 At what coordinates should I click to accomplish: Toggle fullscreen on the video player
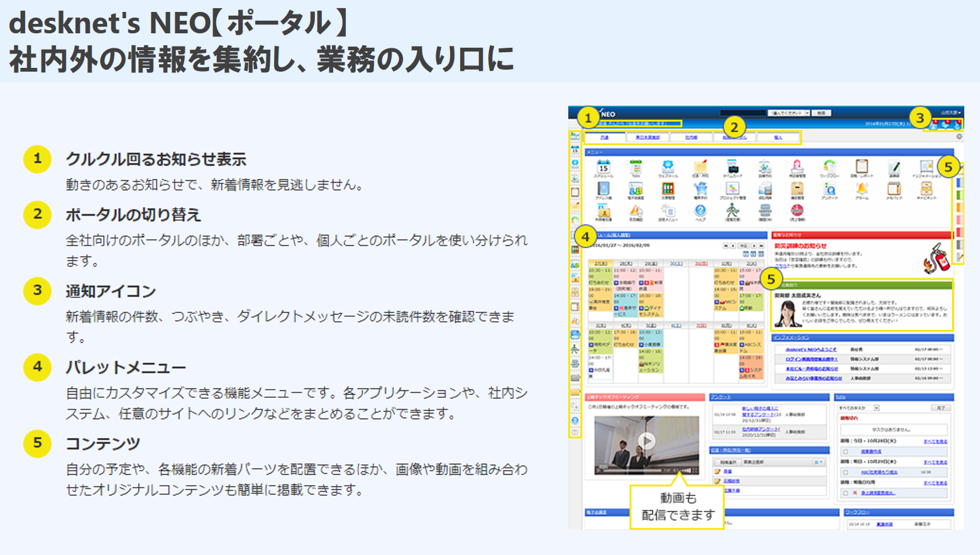[x=694, y=470]
